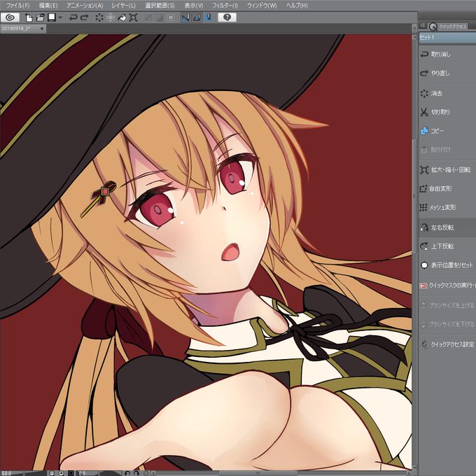Open the レイヤー(L) menu

(x=124, y=6)
